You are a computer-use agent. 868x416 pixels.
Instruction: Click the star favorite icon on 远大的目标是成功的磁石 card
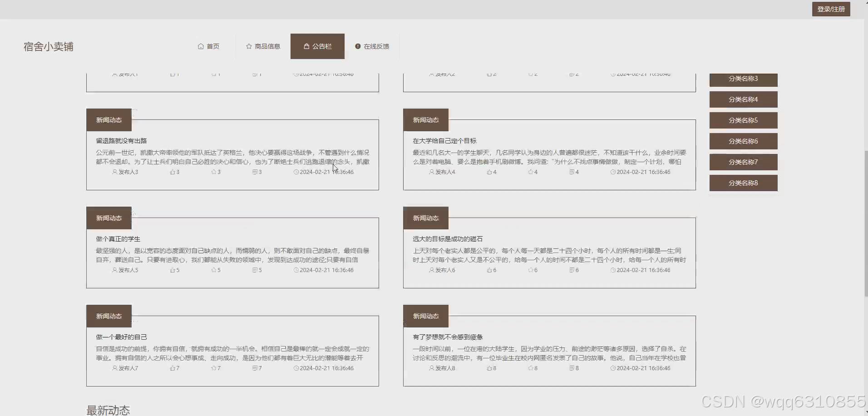pyautogui.click(x=529, y=270)
